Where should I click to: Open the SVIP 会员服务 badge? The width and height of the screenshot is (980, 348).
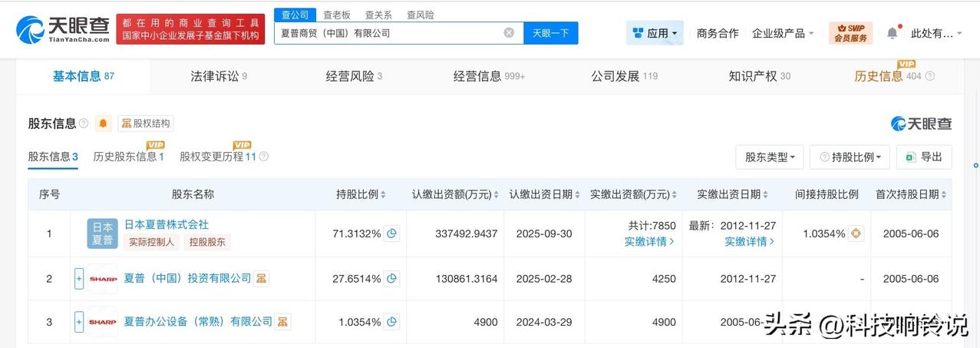click(x=850, y=33)
